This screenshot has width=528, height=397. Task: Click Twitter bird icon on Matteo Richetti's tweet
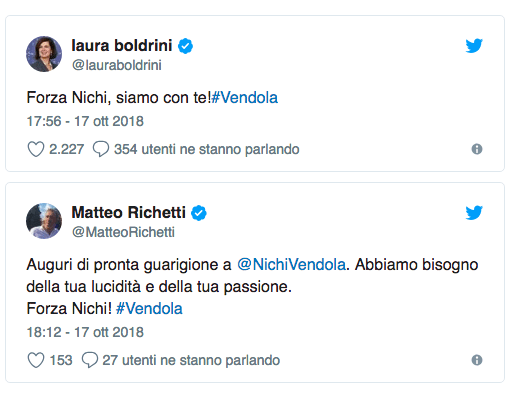click(x=474, y=213)
